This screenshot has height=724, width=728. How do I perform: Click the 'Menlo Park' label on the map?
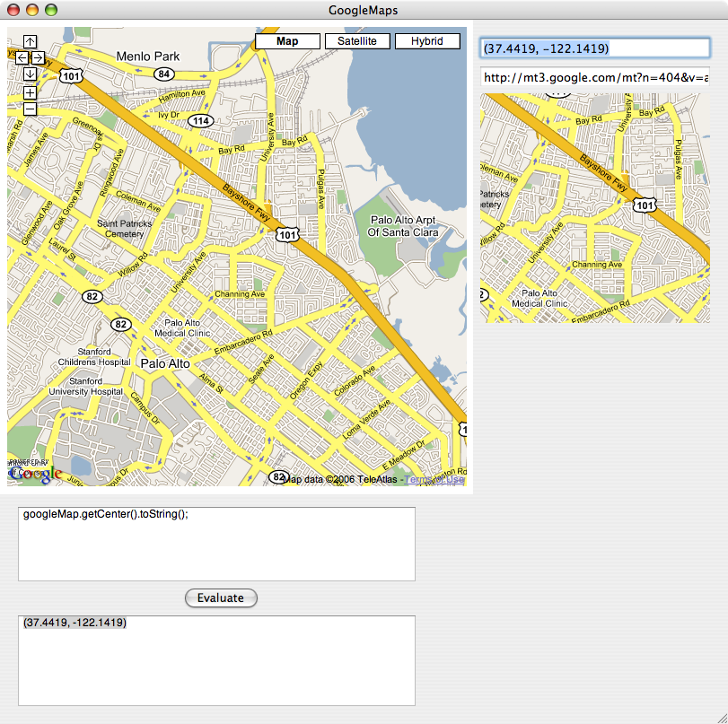coord(147,57)
